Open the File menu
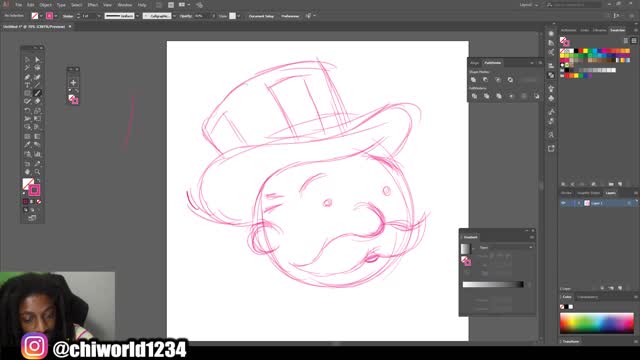Image resolution: width=640 pixels, height=360 pixels. coord(18,5)
